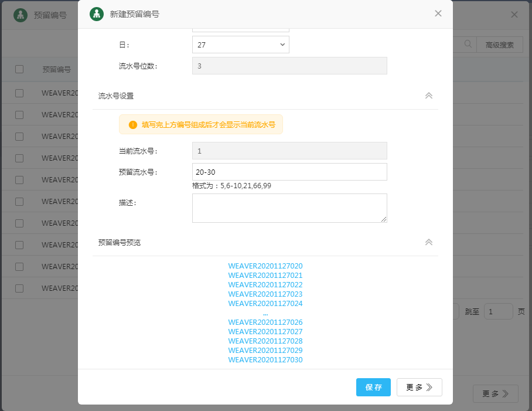This screenshot has width=532, height=411.
Task: Click the 跳至 page number input
Action: tap(498, 311)
